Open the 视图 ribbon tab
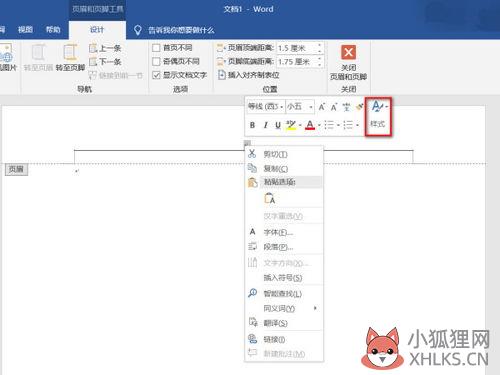This screenshot has width=500, height=375. 25,30
